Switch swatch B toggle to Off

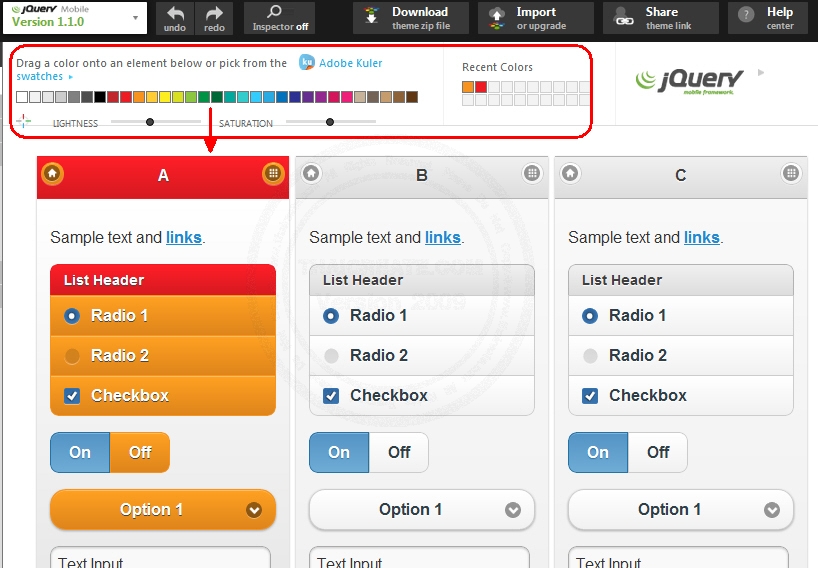click(399, 452)
